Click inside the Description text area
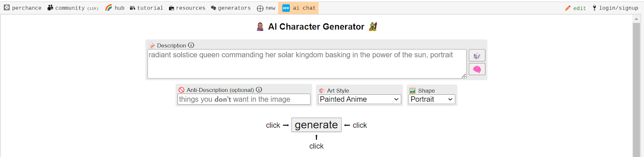The height and width of the screenshot is (157, 644). pos(307,64)
